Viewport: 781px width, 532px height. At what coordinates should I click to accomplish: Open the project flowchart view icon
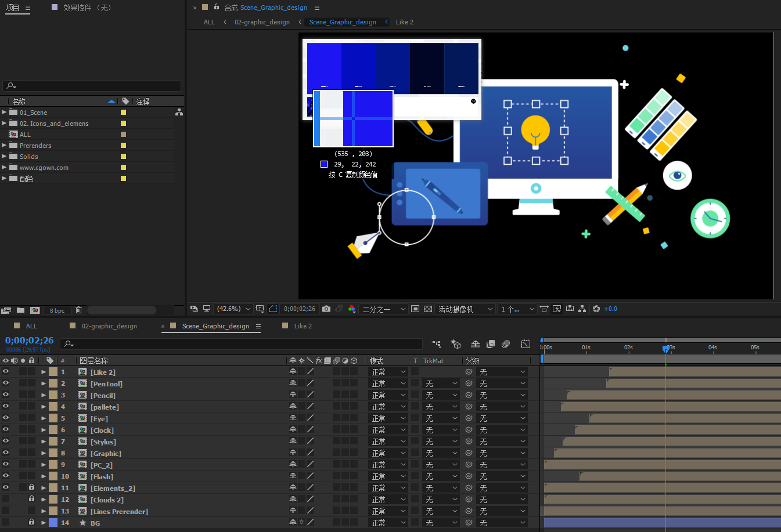coord(179,112)
